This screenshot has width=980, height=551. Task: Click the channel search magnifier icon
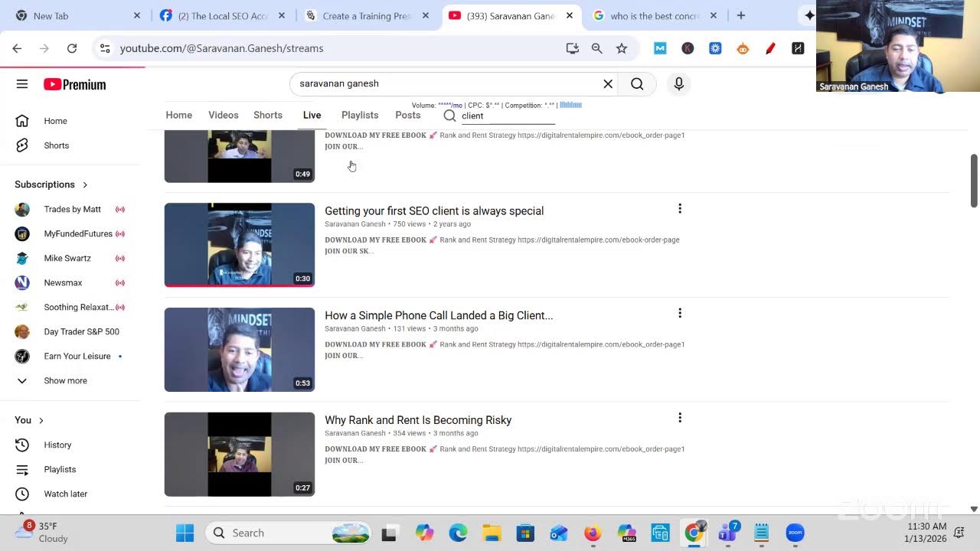(x=449, y=116)
